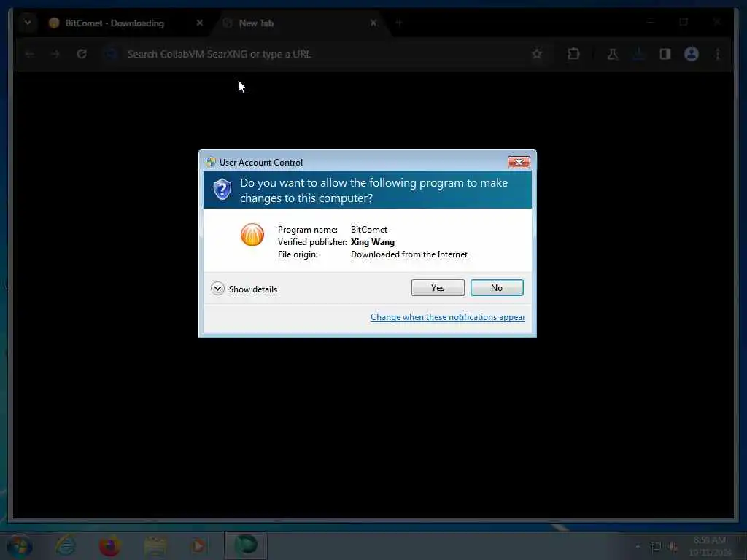Switch to BitComet - Downloading tab
The height and width of the screenshot is (560, 747).
pos(115,23)
